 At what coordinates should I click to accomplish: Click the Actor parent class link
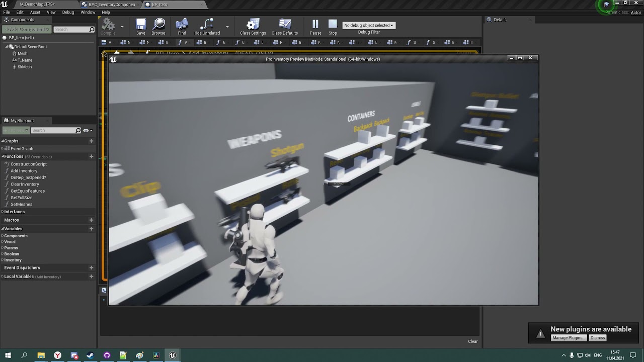(636, 13)
